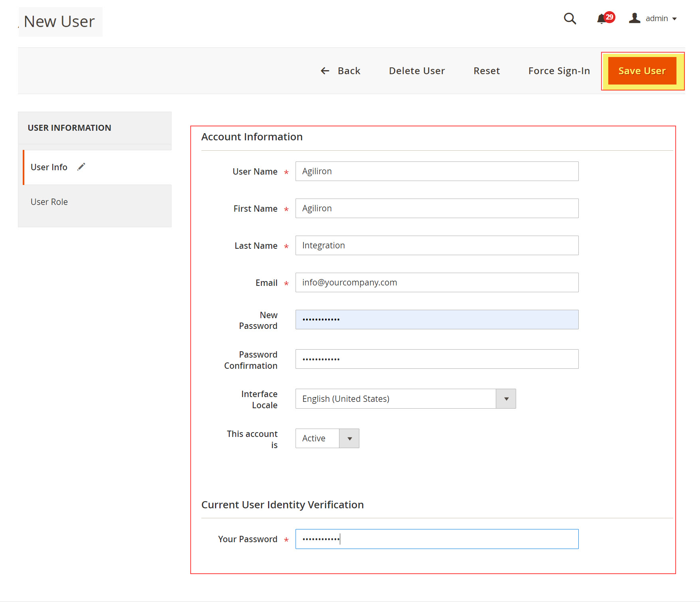Click the Email field label
The height and width of the screenshot is (602, 700).
pyautogui.click(x=266, y=283)
